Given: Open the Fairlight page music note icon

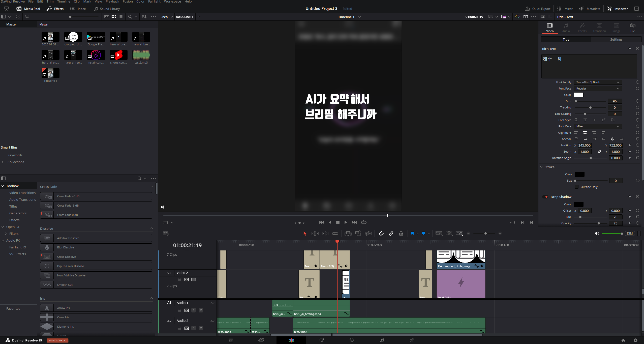Looking at the screenshot, I should (x=382, y=340).
